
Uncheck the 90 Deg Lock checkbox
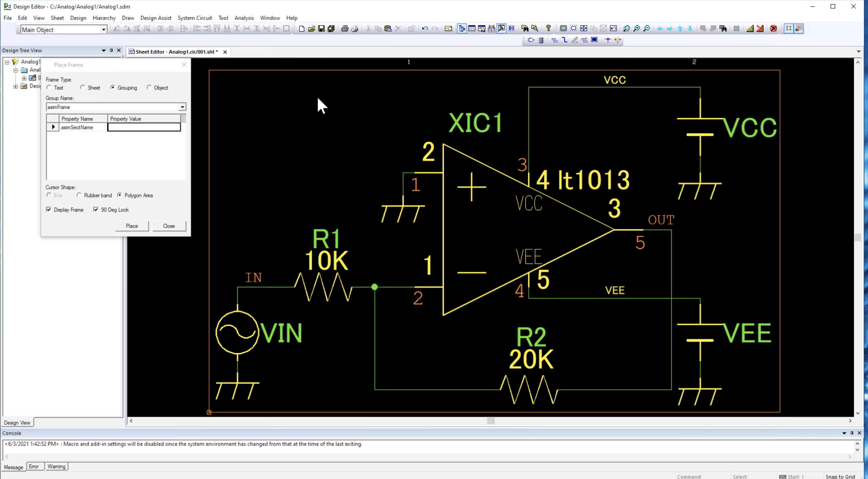96,209
